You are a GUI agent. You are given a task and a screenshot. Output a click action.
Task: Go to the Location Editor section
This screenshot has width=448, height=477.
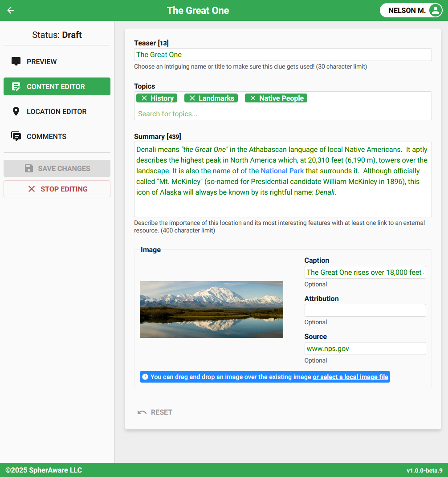[57, 111]
